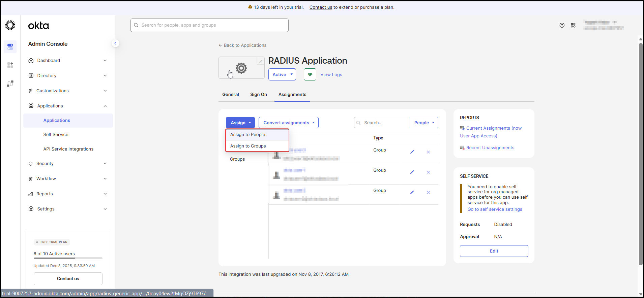Click the green handshake provisioning icon
This screenshot has height=298, width=644.
[x=310, y=74]
